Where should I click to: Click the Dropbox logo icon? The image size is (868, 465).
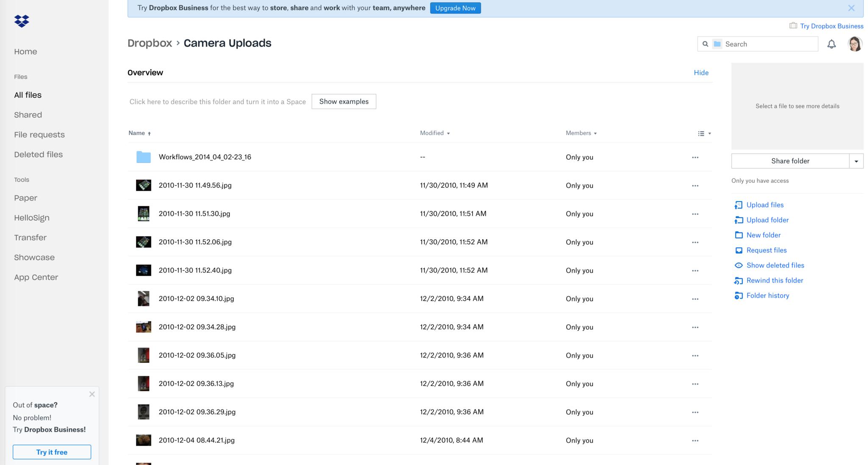point(22,21)
